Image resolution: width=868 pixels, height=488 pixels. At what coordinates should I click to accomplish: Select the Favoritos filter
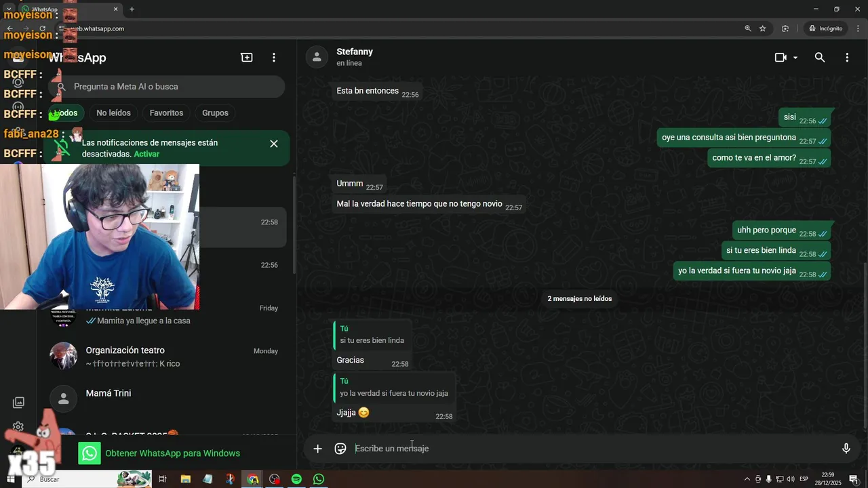[166, 113]
